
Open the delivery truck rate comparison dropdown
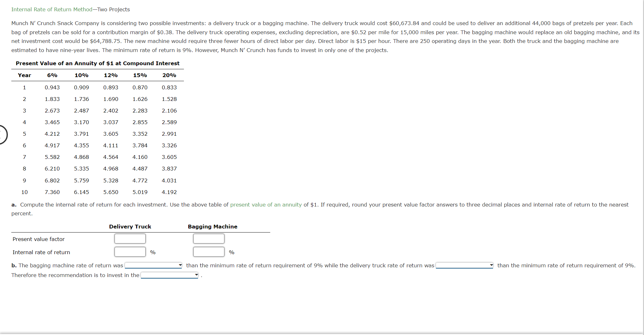pos(464,265)
